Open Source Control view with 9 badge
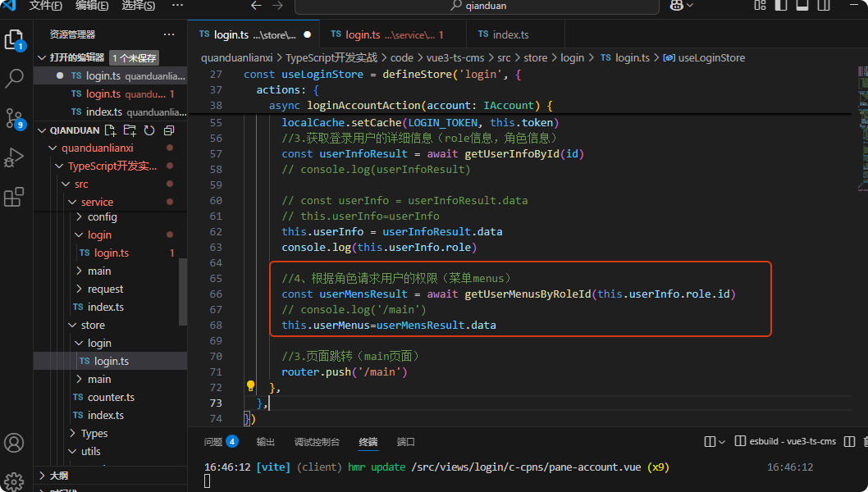This screenshot has height=492, width=868. (14, 117)
